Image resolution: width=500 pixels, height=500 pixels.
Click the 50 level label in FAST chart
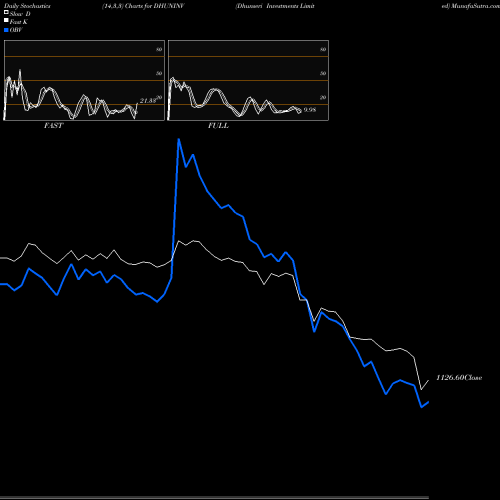point(159,73)
